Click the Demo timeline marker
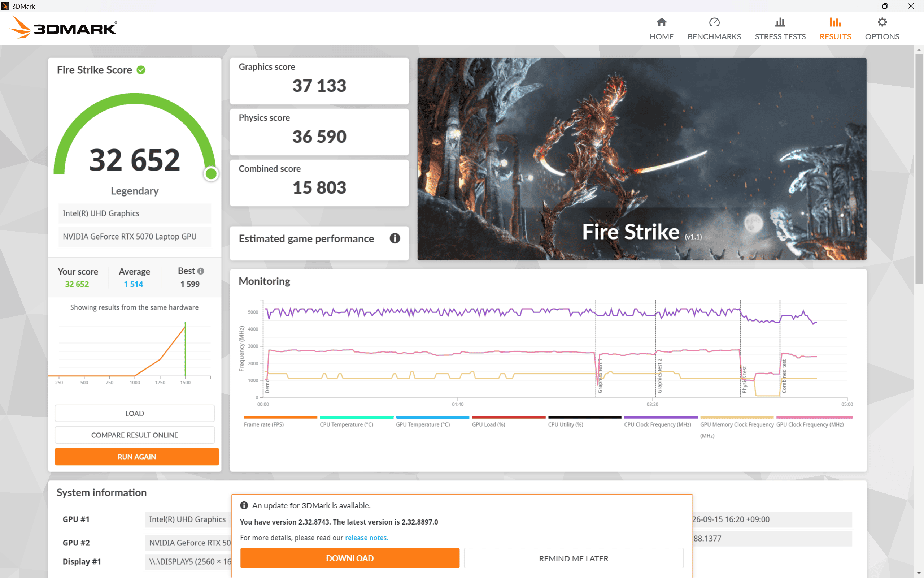Image resolution: width=924 pixels, height=578 pixels. coord(267,386)
